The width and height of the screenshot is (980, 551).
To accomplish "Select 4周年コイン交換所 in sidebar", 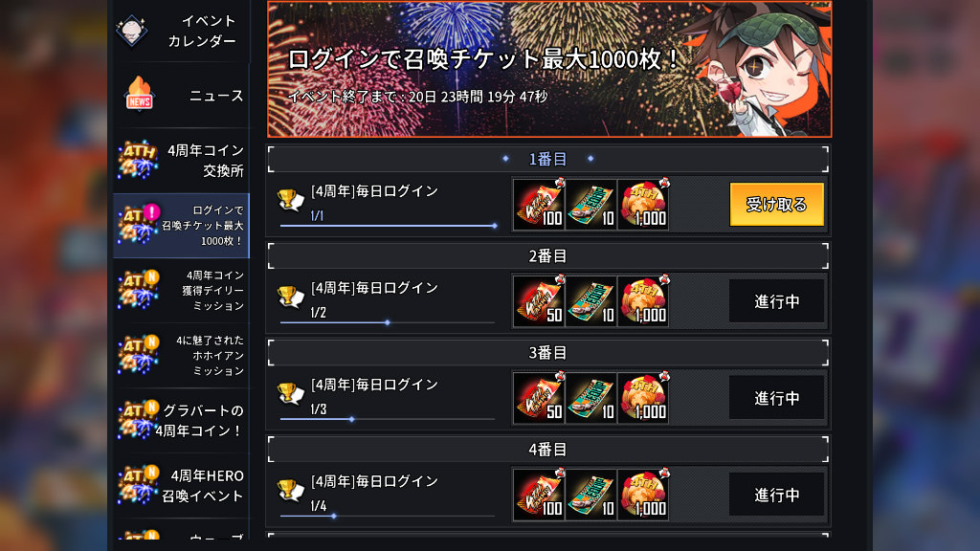I will pyautogui.click(x=181, y=161).
